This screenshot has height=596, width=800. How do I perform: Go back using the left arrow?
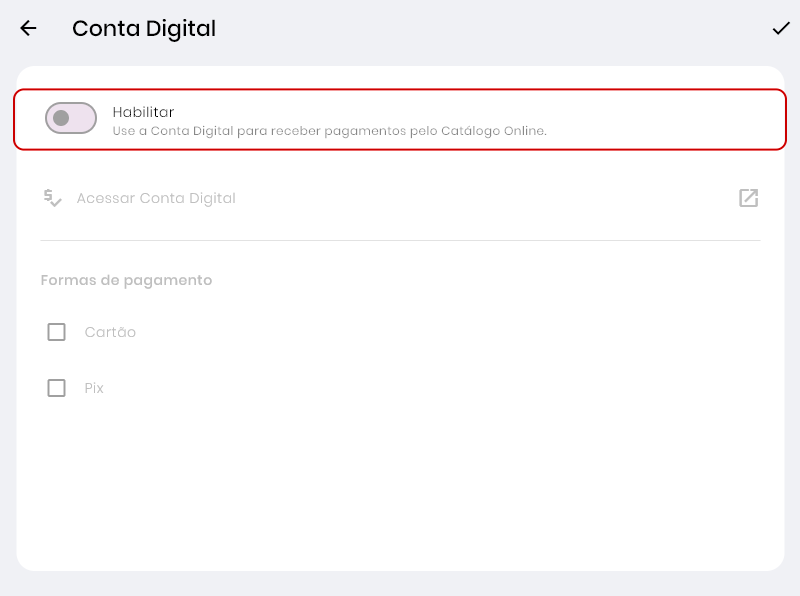(x=28, y=29)
